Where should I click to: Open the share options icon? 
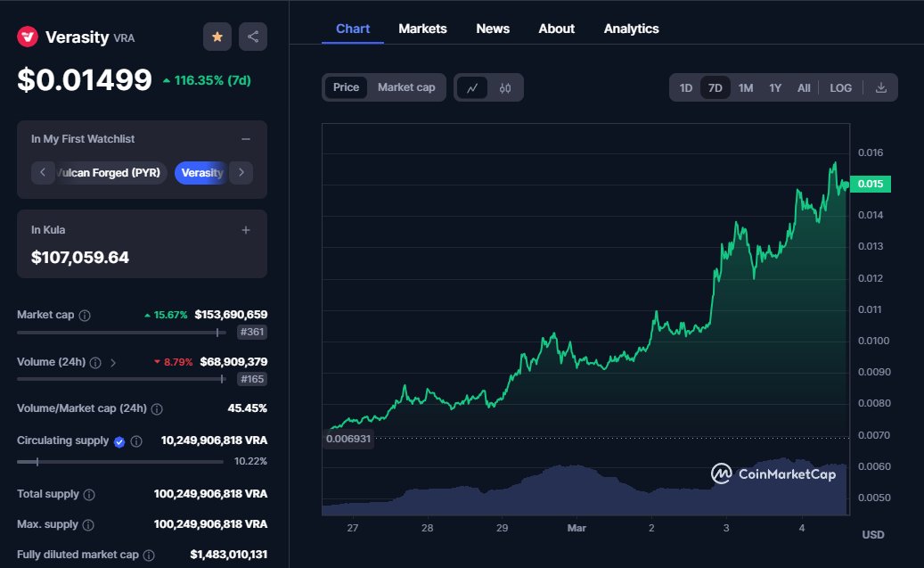coord(252,37)
